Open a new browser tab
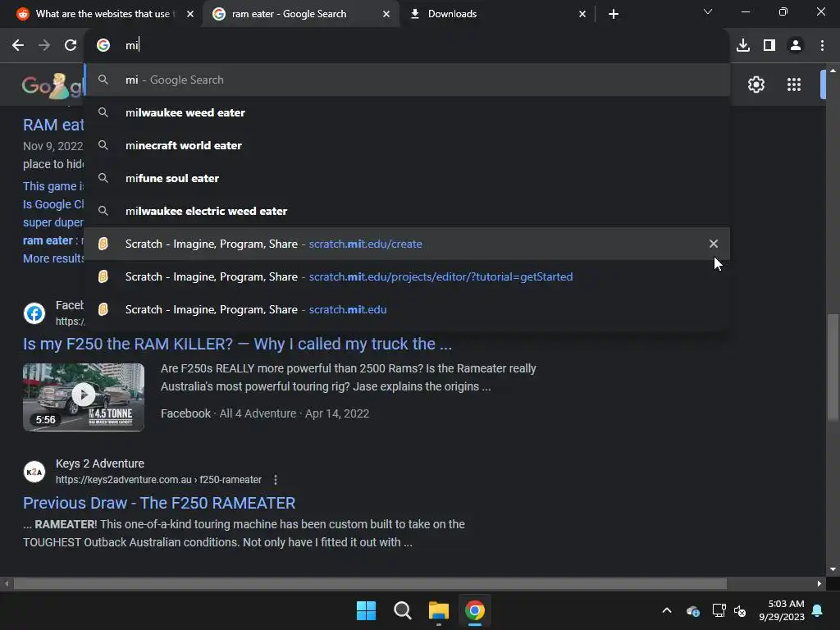 tap(614, 14)
